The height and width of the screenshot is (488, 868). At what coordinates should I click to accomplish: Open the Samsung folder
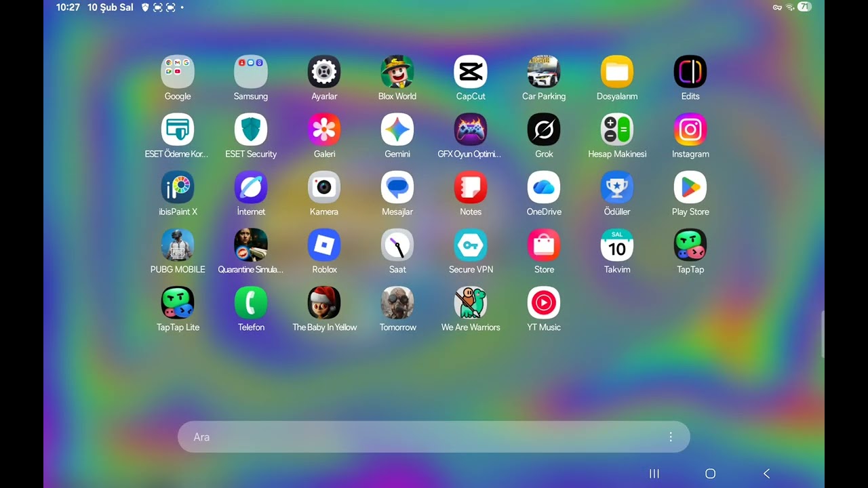[x=251, y=72]
